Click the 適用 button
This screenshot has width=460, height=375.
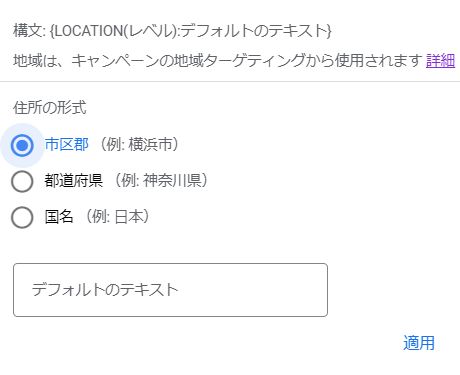419,343
